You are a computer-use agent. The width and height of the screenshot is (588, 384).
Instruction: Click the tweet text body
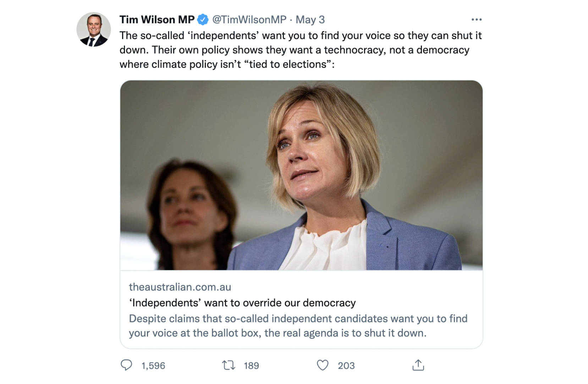click(301, 50)
